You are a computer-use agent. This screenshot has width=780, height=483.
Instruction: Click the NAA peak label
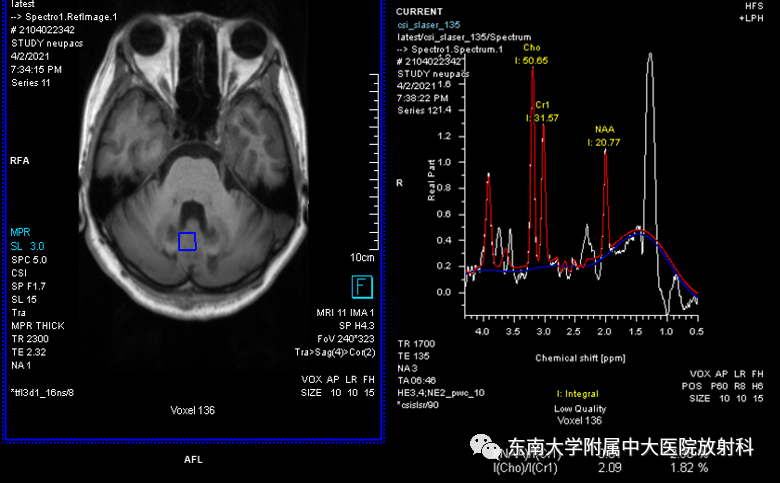(x=604, y=129)
